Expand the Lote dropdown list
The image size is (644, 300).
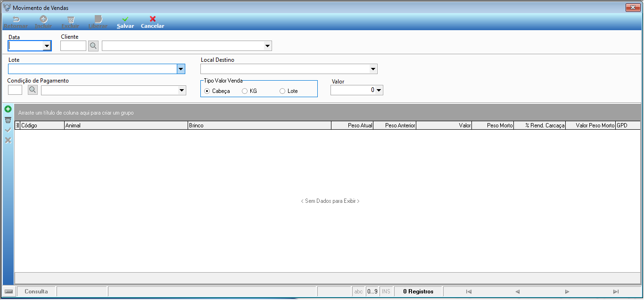coord(181,69)
